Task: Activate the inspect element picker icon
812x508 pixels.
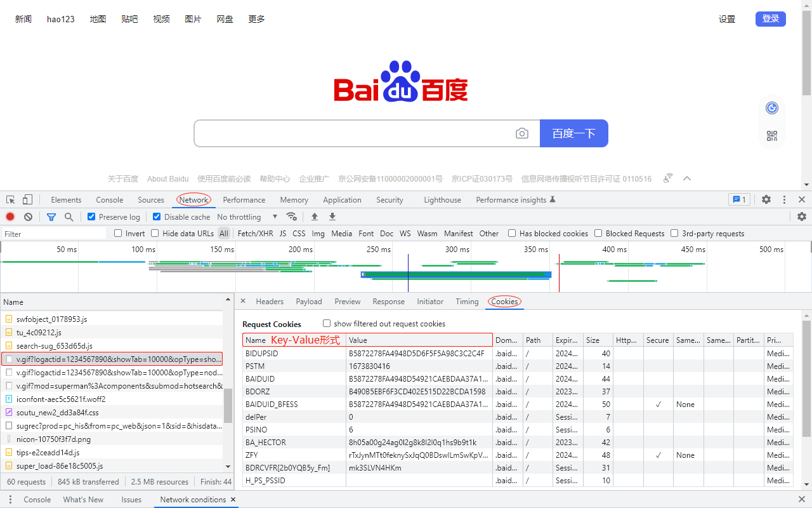Action: click(x=11, y=199)
